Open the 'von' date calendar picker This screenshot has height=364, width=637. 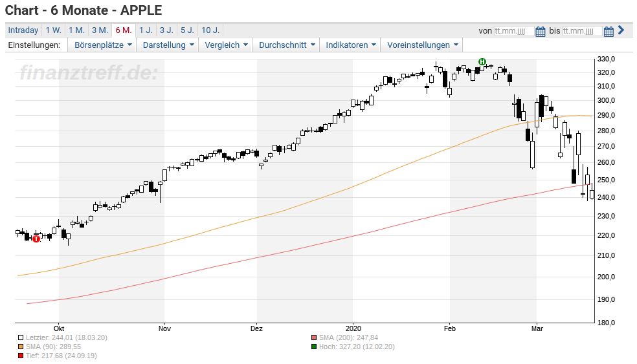click(x=541, y=31)
